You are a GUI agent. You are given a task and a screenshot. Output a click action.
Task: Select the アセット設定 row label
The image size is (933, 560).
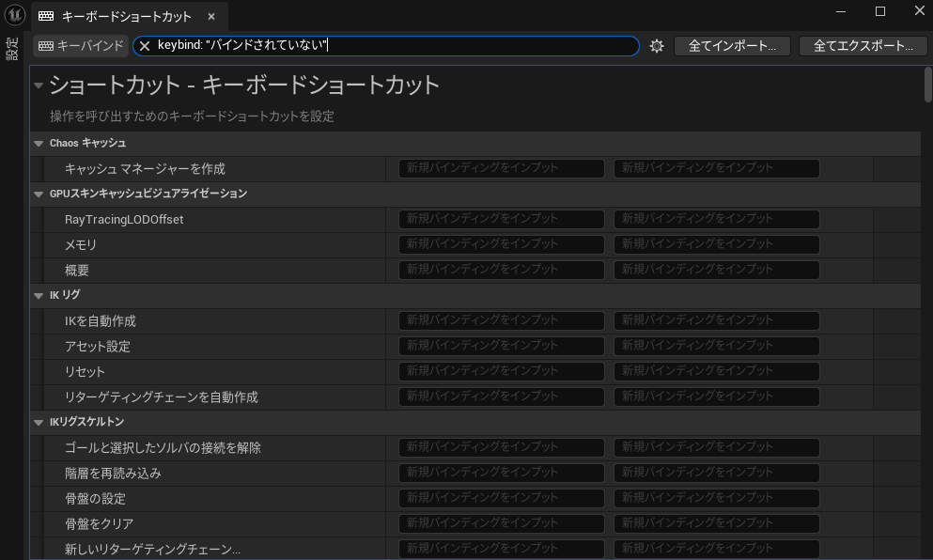pyautogui.click(x=97, y=347)
